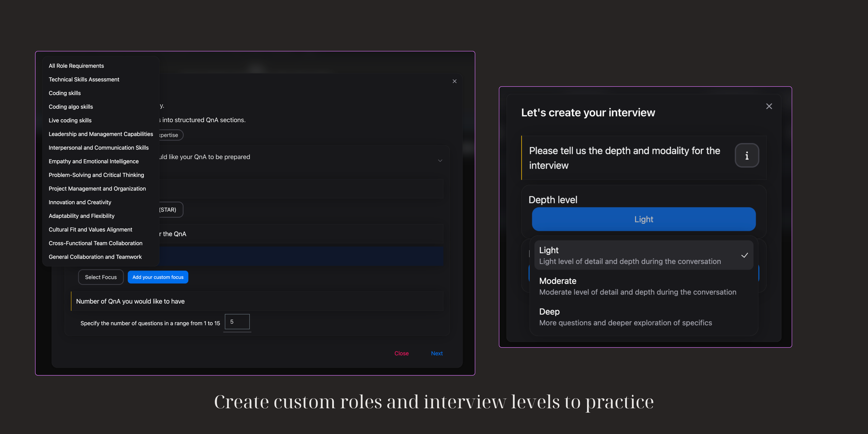Click the Select Focus button

101,277
